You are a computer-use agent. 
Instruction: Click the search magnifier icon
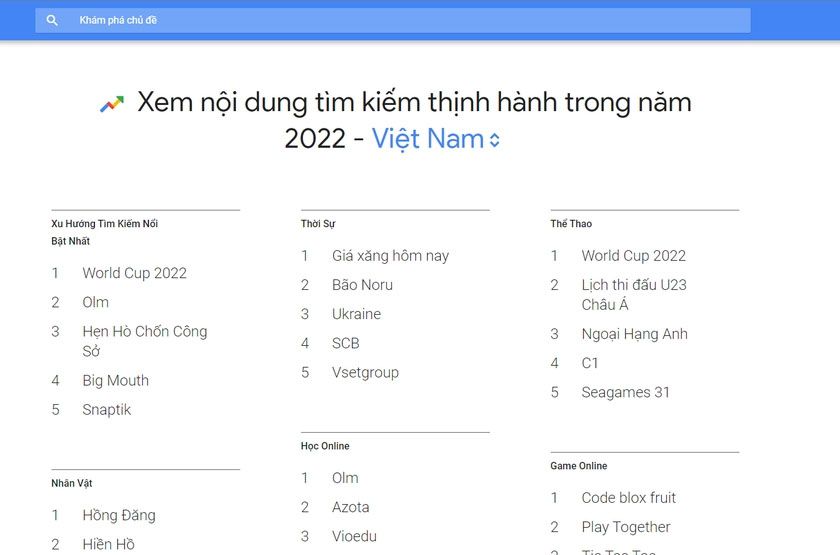[x=52, y=20]
